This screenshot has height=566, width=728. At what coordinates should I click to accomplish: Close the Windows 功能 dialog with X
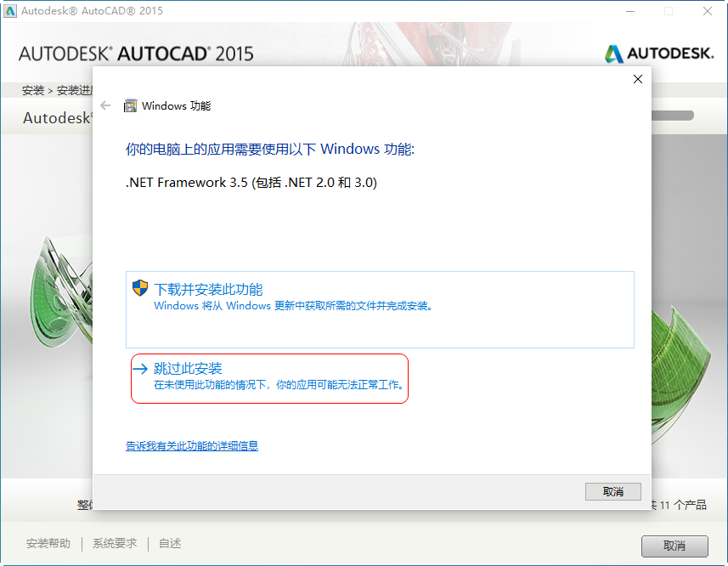(x=638, y=79)
